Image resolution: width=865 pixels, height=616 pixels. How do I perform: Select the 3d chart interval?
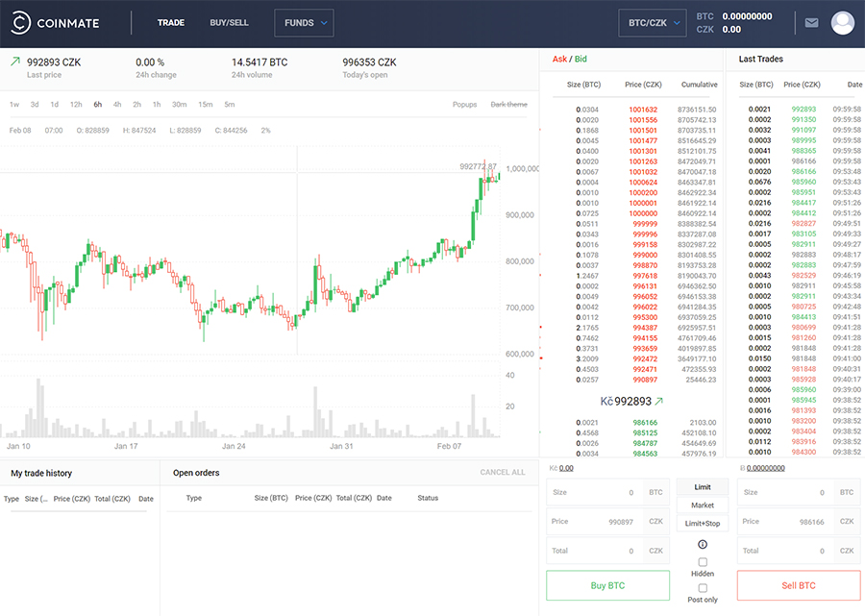point(35,104)
